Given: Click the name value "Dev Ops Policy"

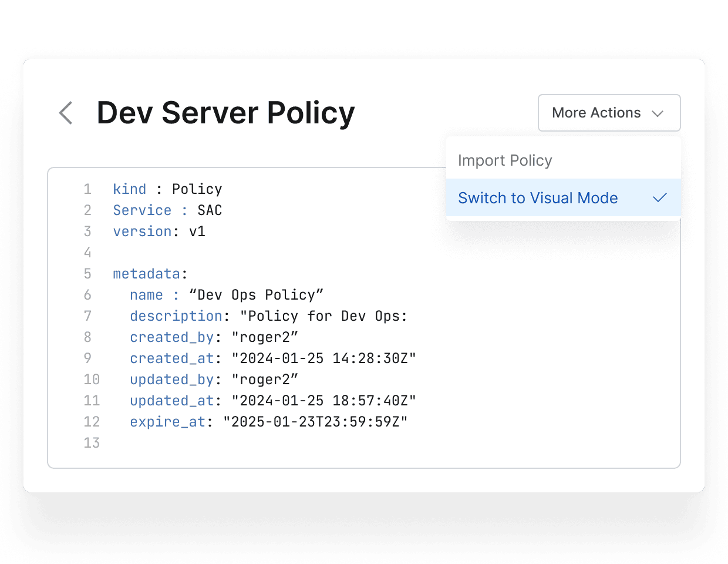Looking at the screenshot, I should coord(256,295).
